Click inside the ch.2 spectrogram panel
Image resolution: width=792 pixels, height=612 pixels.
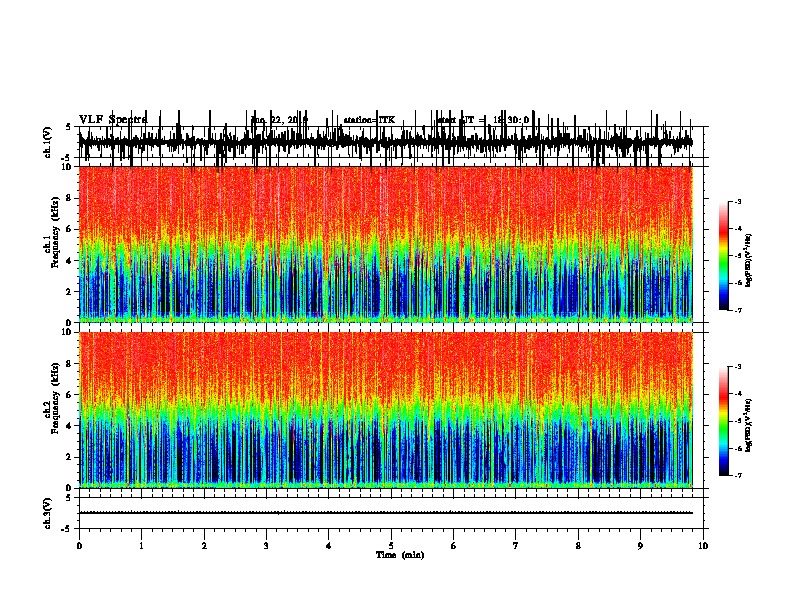click(x=385, y=410)
